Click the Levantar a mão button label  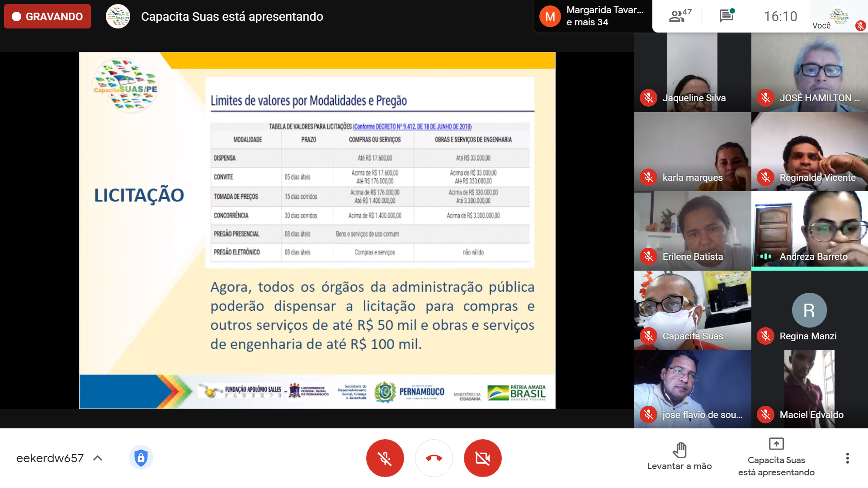click(679, 466)
